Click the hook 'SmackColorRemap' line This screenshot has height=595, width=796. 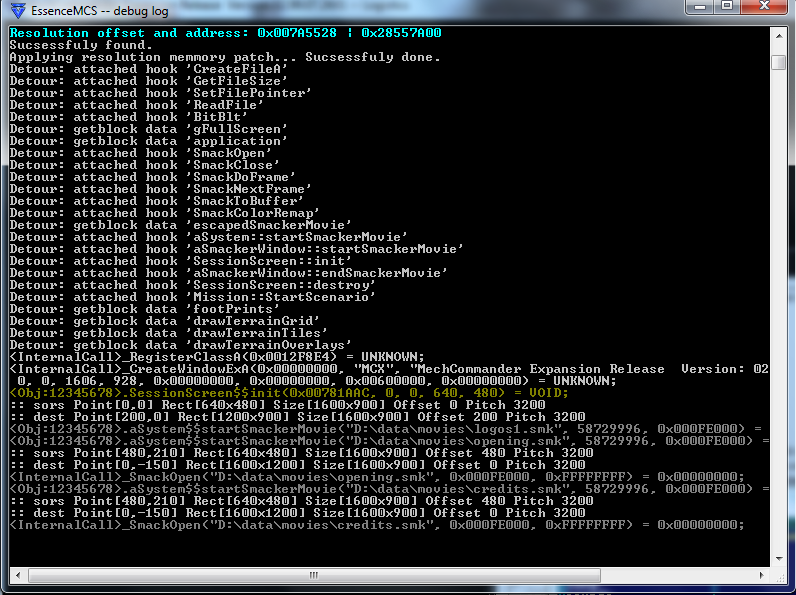pyautogui.click(x=164, y=213)
